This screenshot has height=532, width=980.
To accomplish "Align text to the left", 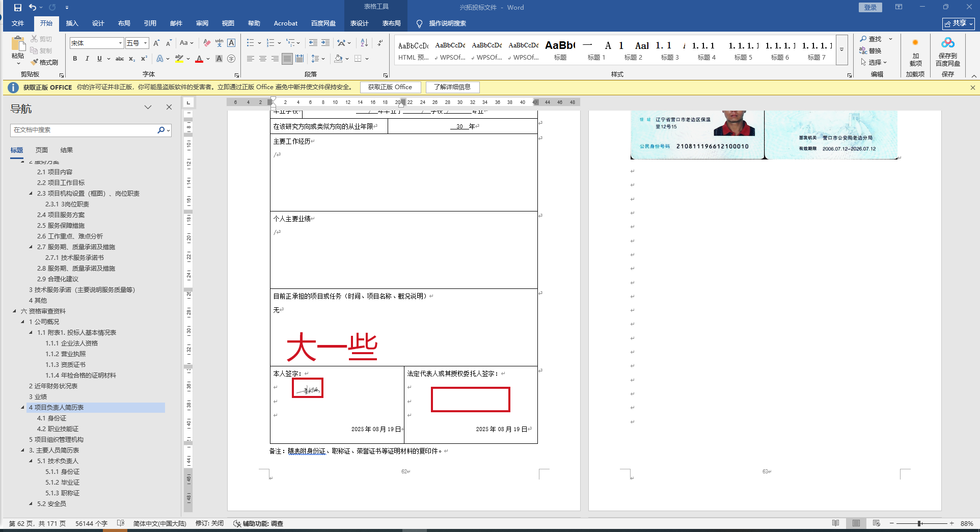I will tap(251, 59).
